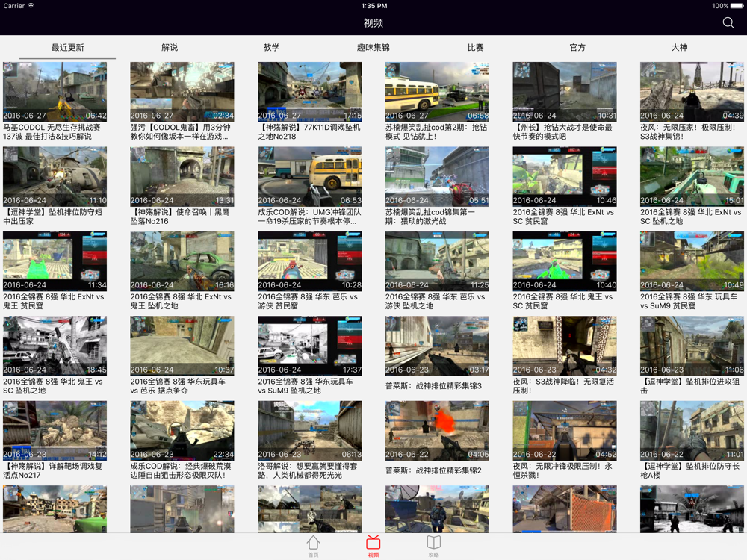Open title 【神殇解说】详解靶场调戏复活点No217
Screen dimensions: 747x560
pos(53,471)
